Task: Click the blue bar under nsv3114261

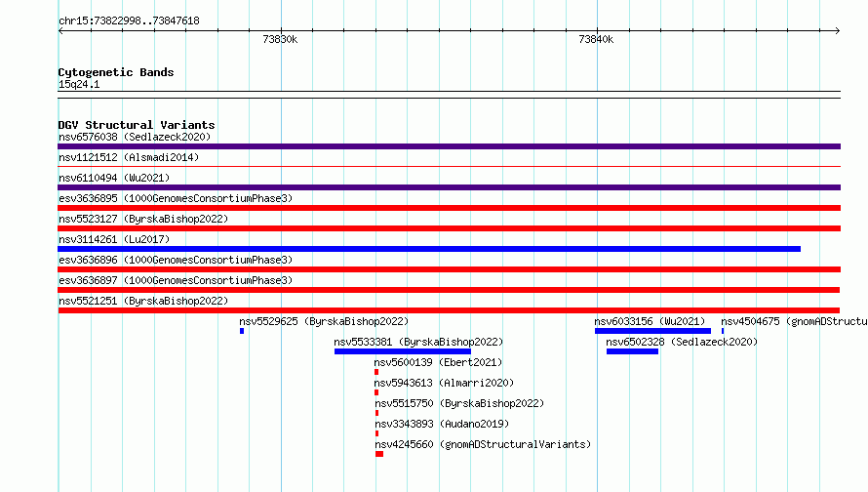Action: [429, 249]
